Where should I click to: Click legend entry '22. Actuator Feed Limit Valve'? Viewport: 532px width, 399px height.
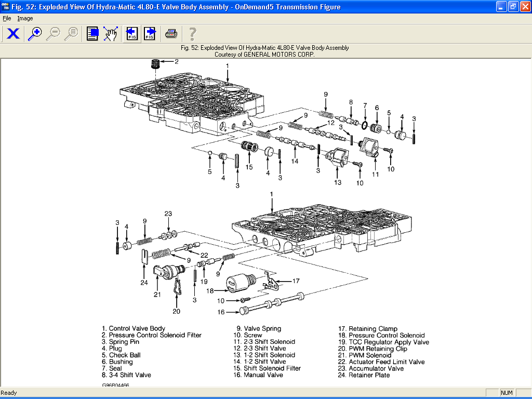[381, 362]
